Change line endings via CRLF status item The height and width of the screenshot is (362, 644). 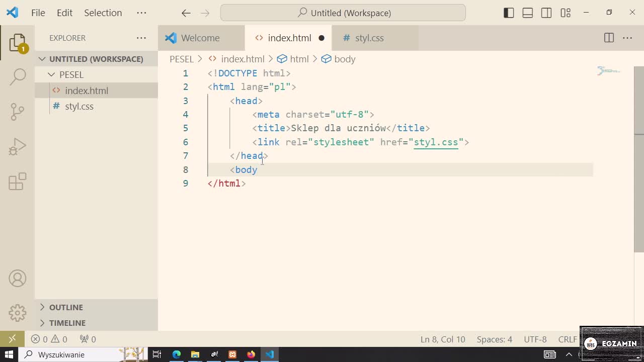(568, 339)
